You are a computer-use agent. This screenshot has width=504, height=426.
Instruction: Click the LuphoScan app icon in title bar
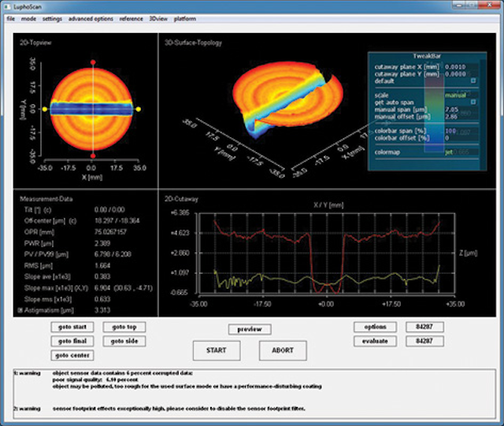(x=8, y=6)
